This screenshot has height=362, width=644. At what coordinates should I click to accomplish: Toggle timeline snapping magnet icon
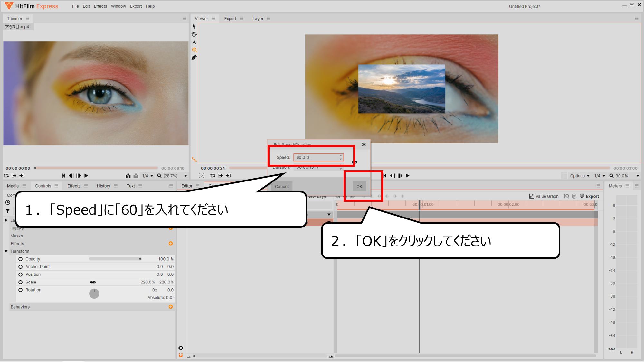click(181, 355)
